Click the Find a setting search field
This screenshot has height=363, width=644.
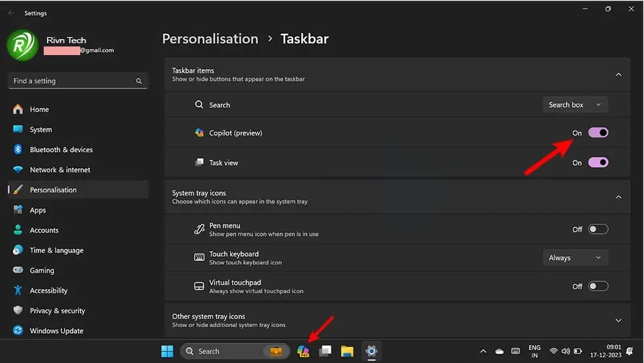78,81
